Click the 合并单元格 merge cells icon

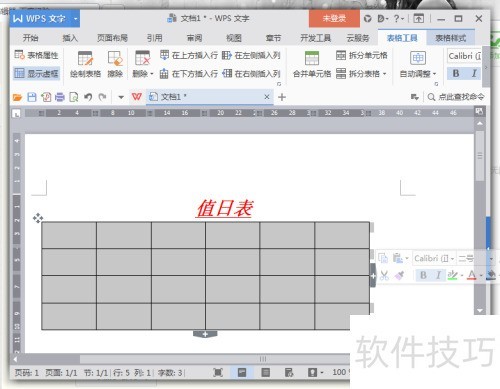[312, 58]
